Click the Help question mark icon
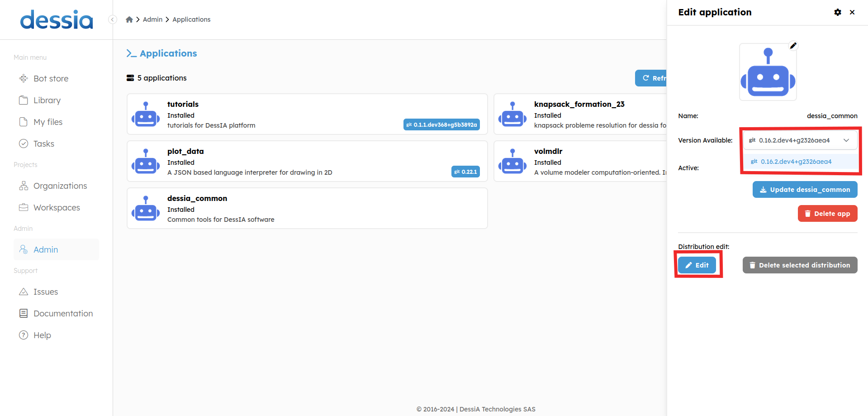This screenshot has width=868, height=416. click(x=24, y=335)
